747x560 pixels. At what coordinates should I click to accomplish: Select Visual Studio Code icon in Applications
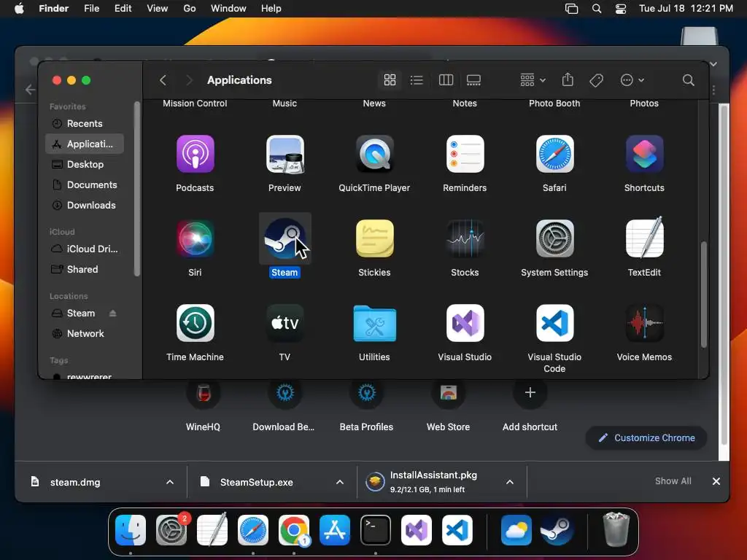[554, 323]
